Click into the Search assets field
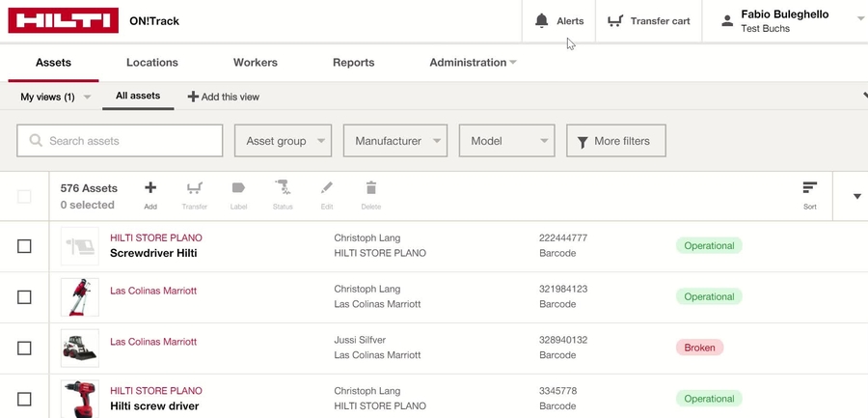The image size is (868, 418). (120, 141)
